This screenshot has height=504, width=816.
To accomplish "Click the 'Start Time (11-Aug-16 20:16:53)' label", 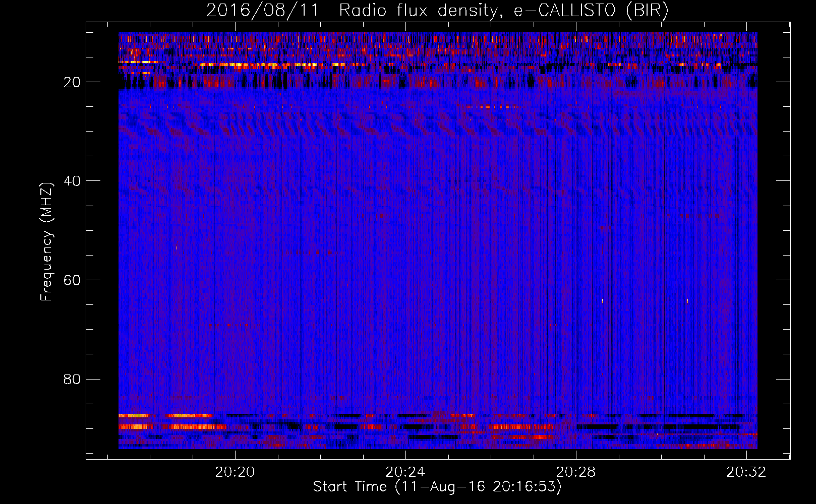I will (x=437, y=487).
